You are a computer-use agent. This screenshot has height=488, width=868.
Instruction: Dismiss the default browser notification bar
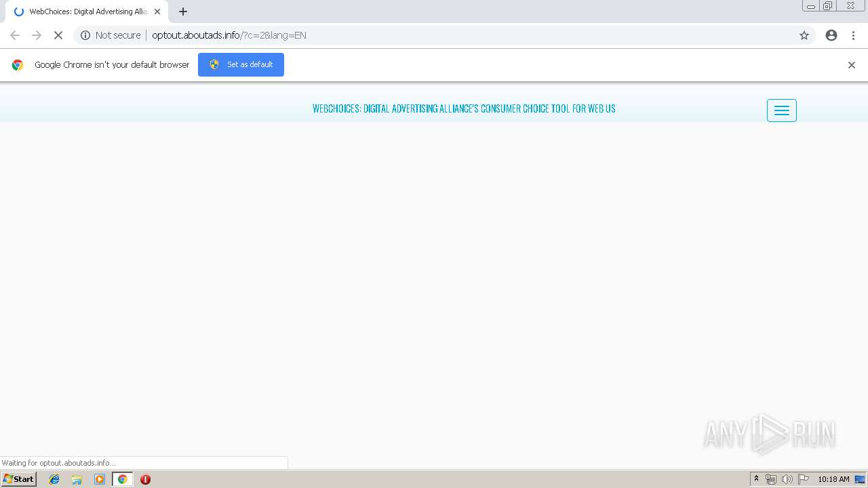pyautogui.click(x=852, y=65)
